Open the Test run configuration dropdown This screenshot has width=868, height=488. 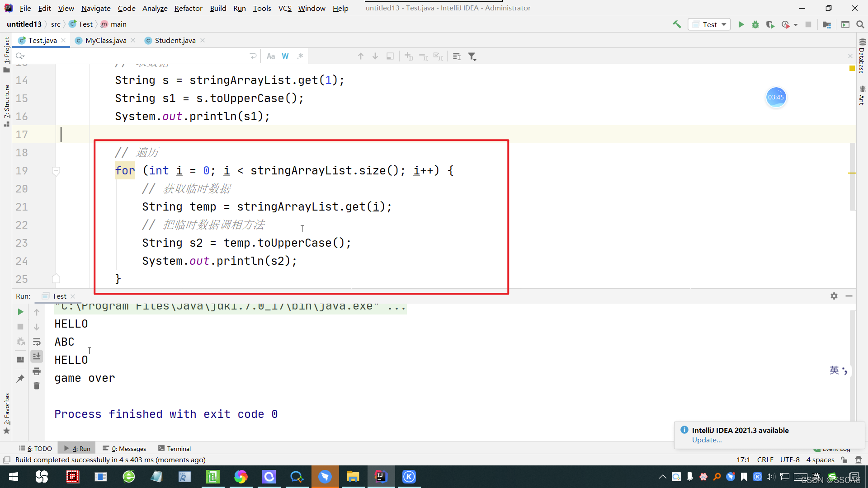709,24
